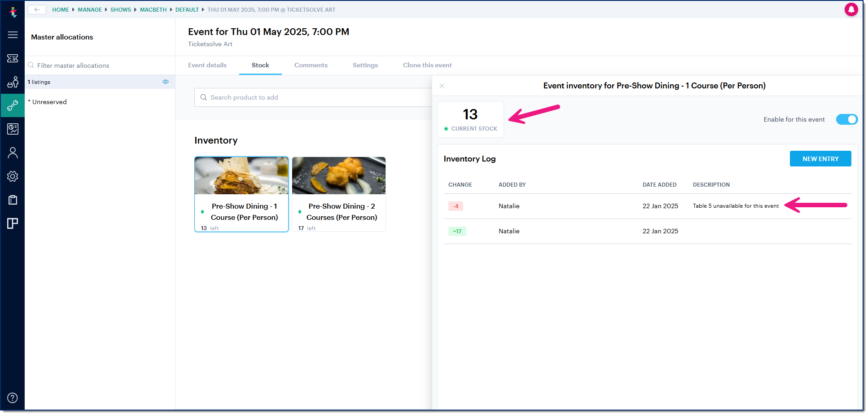Click current event breadcrumb THU 01 MAY 2025
Image resolution: width=868 pixels, height=415 pixels.
click(x=272, y=9)
